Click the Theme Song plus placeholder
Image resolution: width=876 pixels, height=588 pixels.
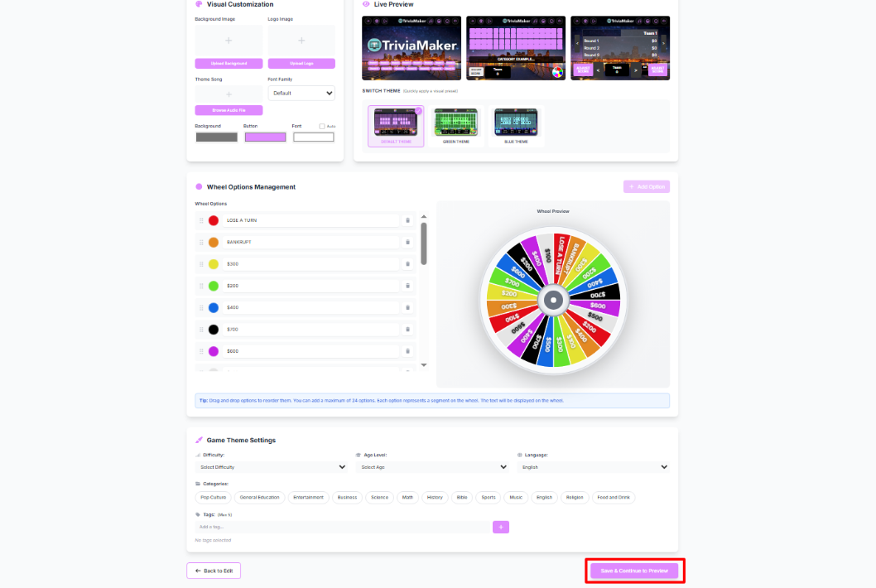tap(229, 94)
